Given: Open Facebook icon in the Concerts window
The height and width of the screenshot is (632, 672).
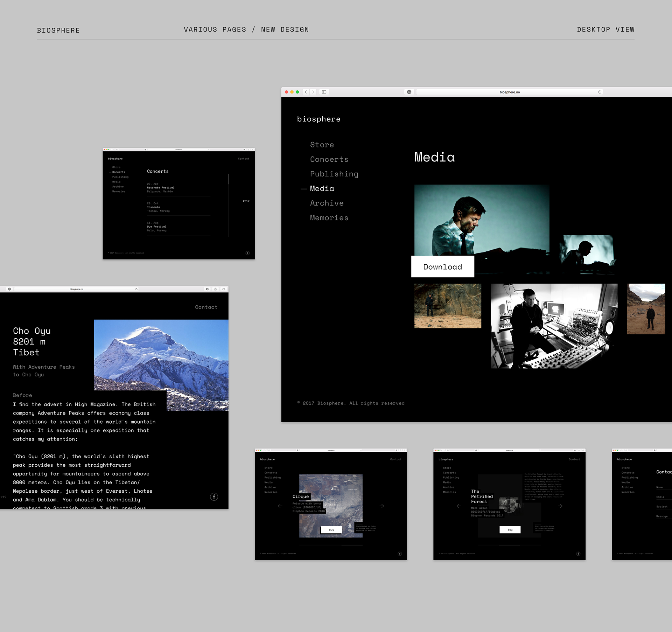Looking at the screenshot, I should [x=247, y=253].
